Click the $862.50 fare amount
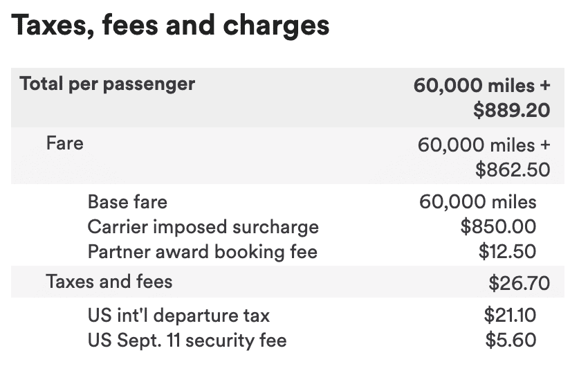 pyautogui.click(x=513, y=169)
